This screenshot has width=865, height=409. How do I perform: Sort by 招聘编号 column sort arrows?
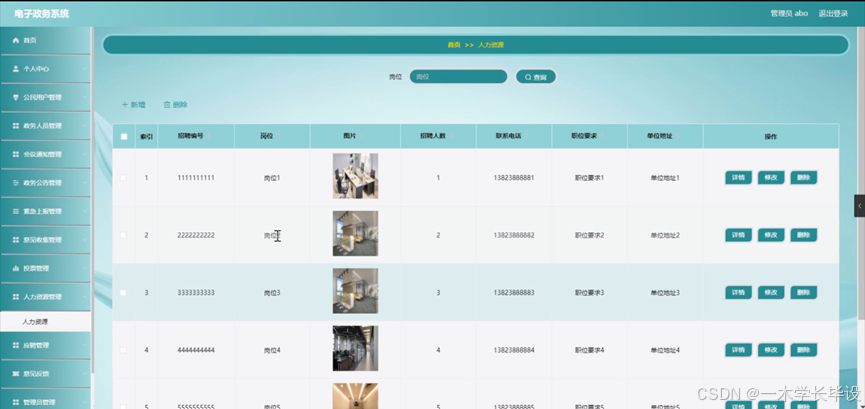[x=209, y=136]
